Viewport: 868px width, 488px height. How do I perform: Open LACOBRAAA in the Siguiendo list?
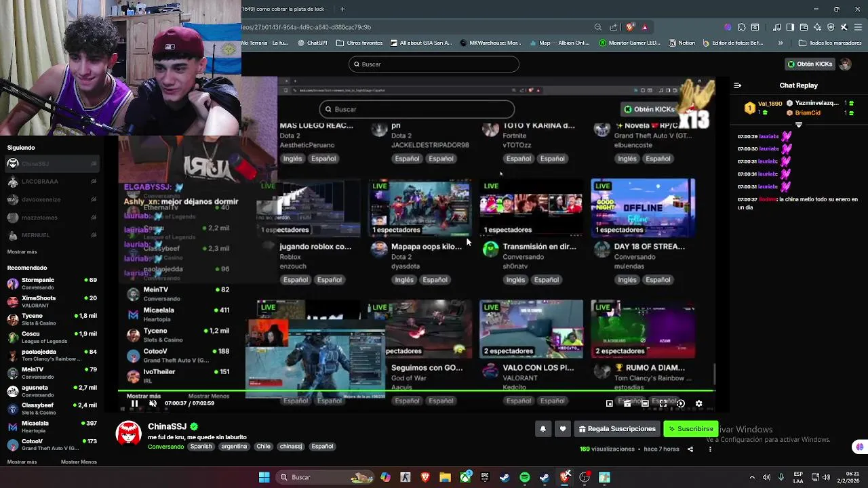[x=51, y=182]
